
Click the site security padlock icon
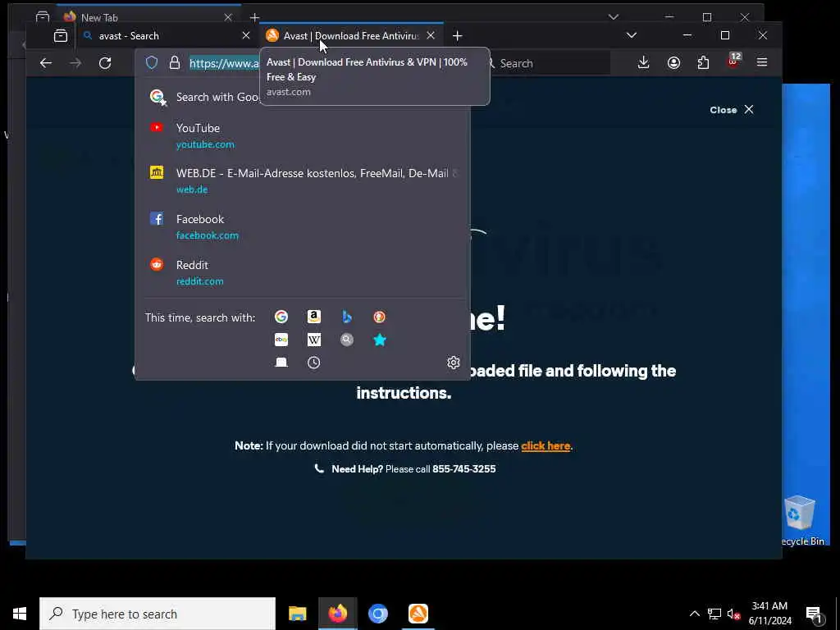coord(175,62)
